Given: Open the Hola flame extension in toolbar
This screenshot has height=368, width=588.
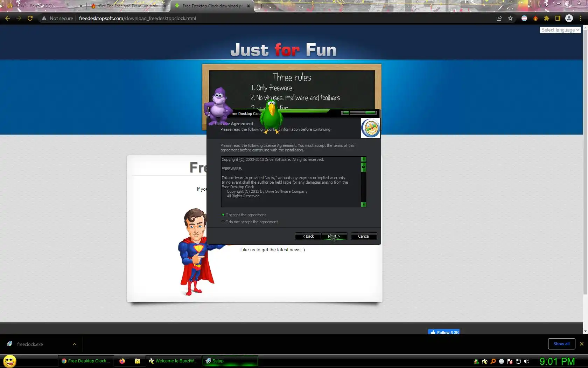Looking at the screenshot, I should [535, 18].
